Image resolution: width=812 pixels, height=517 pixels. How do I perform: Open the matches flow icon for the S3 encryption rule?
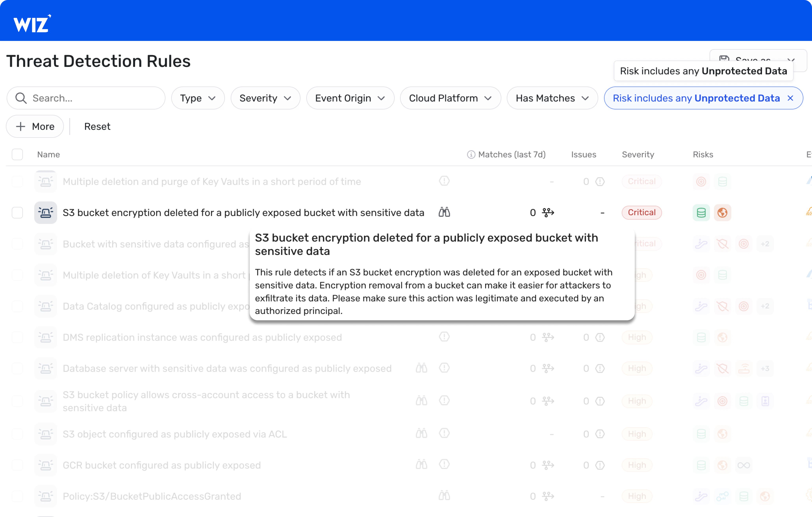tap(547, 212)
